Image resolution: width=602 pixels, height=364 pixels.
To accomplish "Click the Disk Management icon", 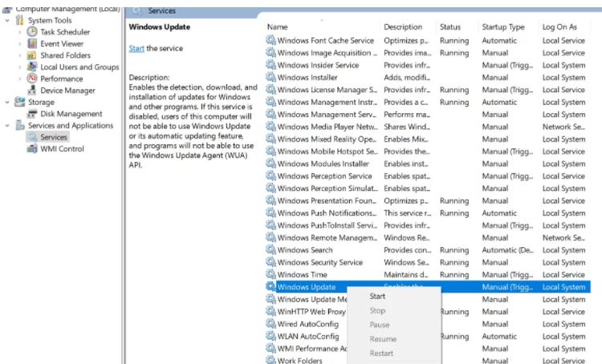I will 32,114.
